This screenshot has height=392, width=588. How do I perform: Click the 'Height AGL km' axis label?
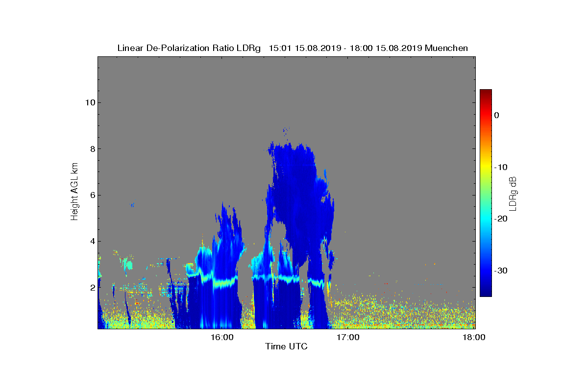click(x=74, y=192)
